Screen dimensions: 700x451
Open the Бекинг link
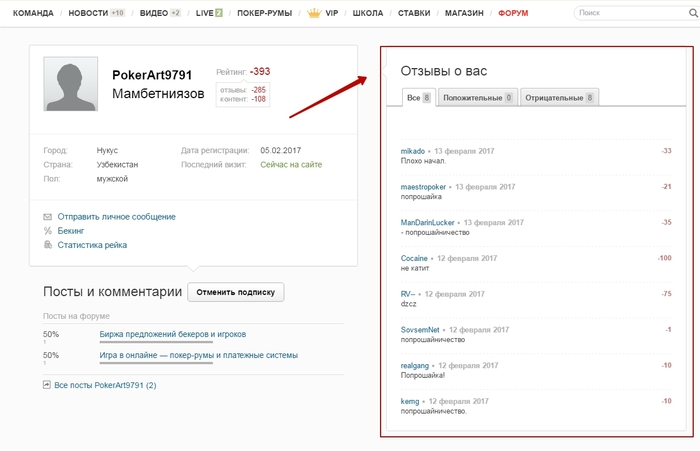click(71, 231)
